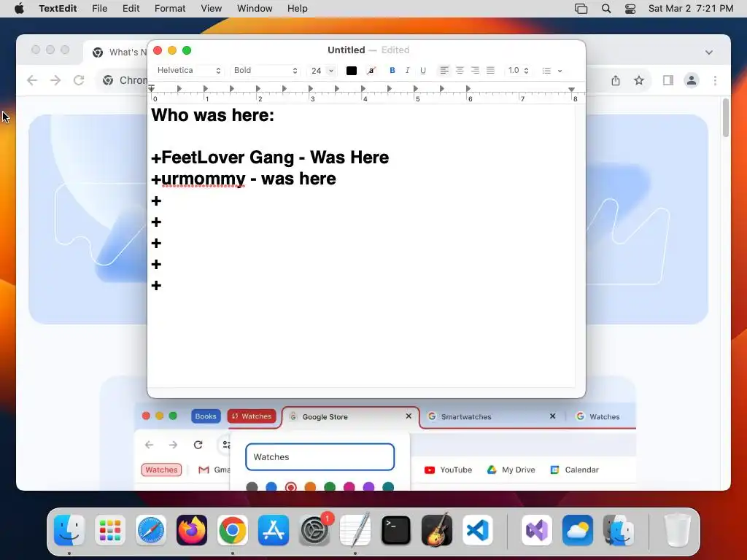Open Chrome's three-dot menu

[715, 80]
